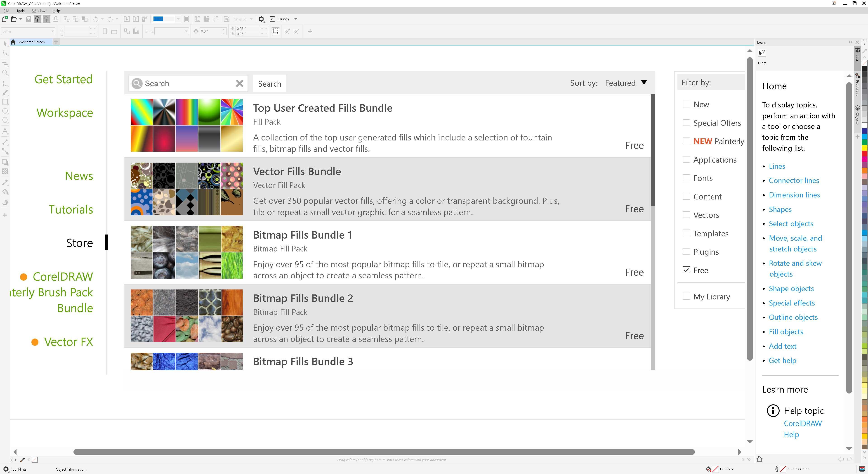Clear the search field with X

(x=240, y=83)
